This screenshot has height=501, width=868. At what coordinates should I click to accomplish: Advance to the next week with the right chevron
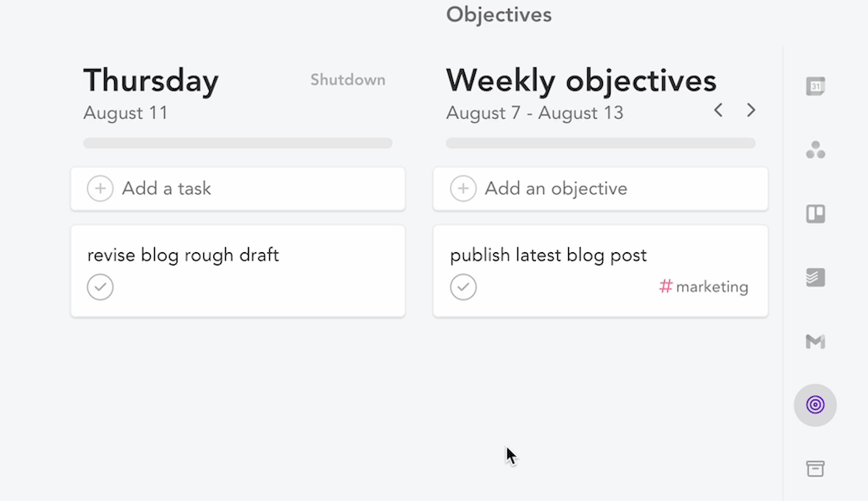point(751,110)
